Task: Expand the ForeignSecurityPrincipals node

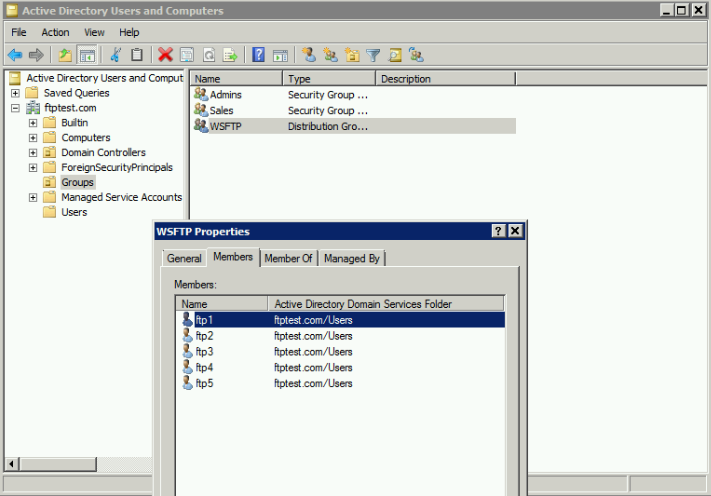Action: pos(33,168)
